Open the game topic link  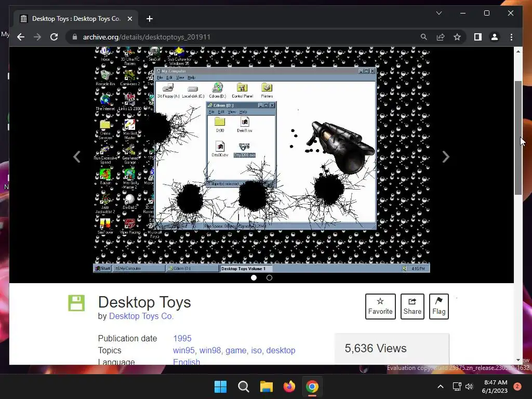(236, 350)
